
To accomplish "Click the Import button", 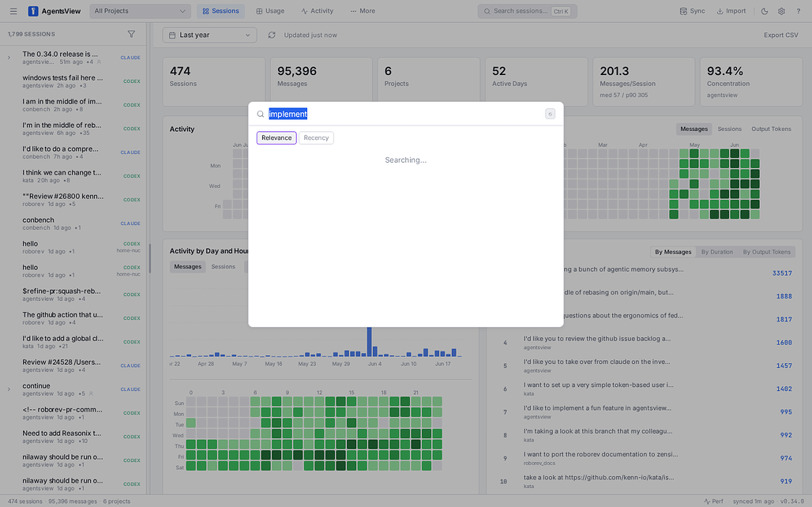I will click(x=731, y=11).
